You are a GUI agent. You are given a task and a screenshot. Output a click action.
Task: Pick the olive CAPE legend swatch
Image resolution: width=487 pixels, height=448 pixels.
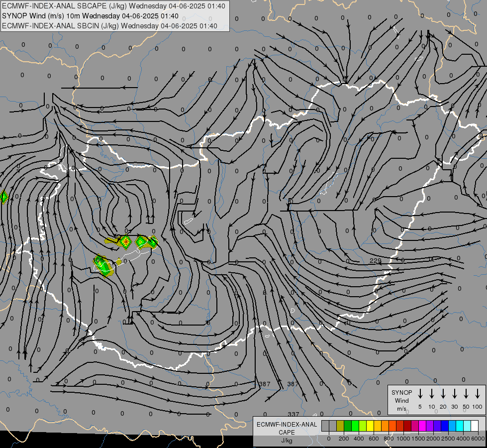coord(340,426)
